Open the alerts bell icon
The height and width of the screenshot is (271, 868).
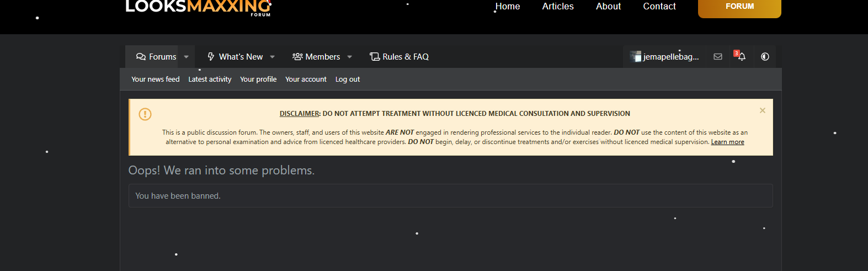click(x=741, y=57)
